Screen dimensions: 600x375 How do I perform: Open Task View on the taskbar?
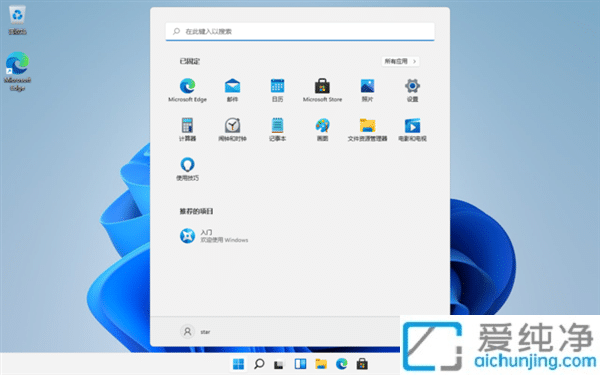click(x=279, y=364)
